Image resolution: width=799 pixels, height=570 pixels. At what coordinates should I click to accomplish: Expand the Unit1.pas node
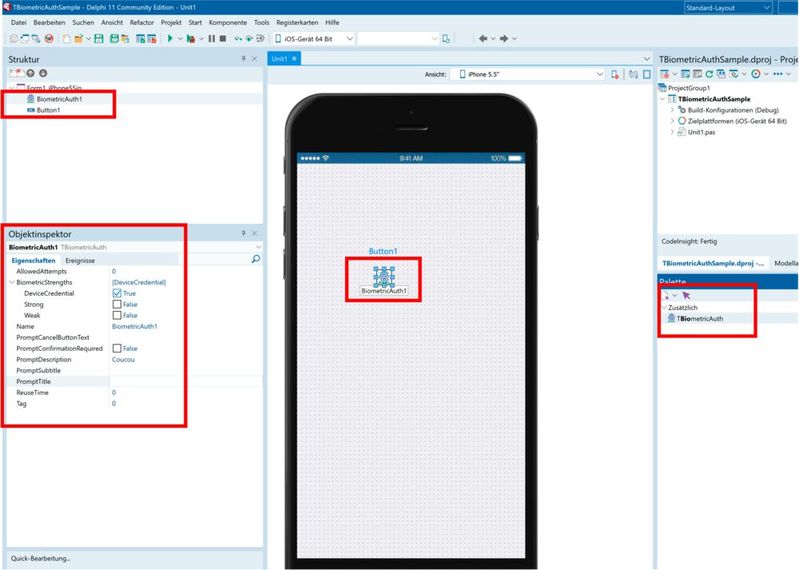click(x=672, y=132)
